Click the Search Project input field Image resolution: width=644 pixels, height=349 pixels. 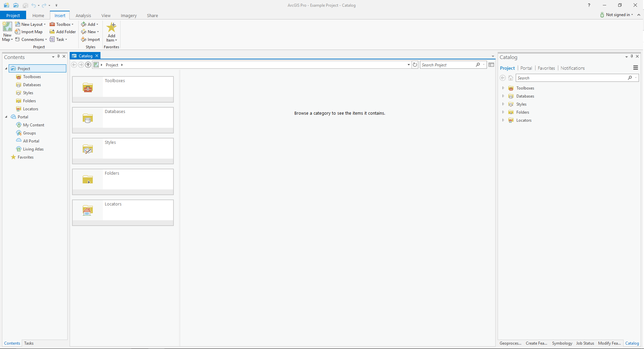(448, 65)
